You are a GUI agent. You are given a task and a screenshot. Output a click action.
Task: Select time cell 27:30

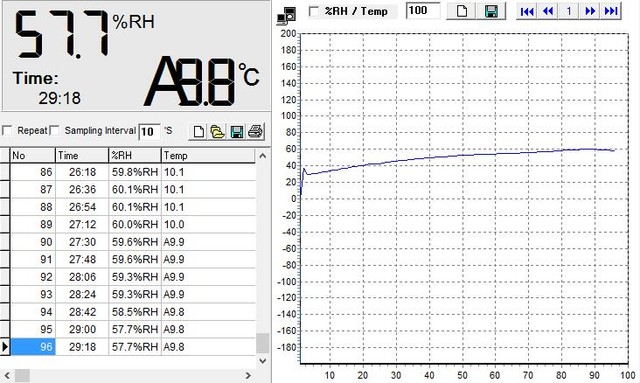coord(82,242)
